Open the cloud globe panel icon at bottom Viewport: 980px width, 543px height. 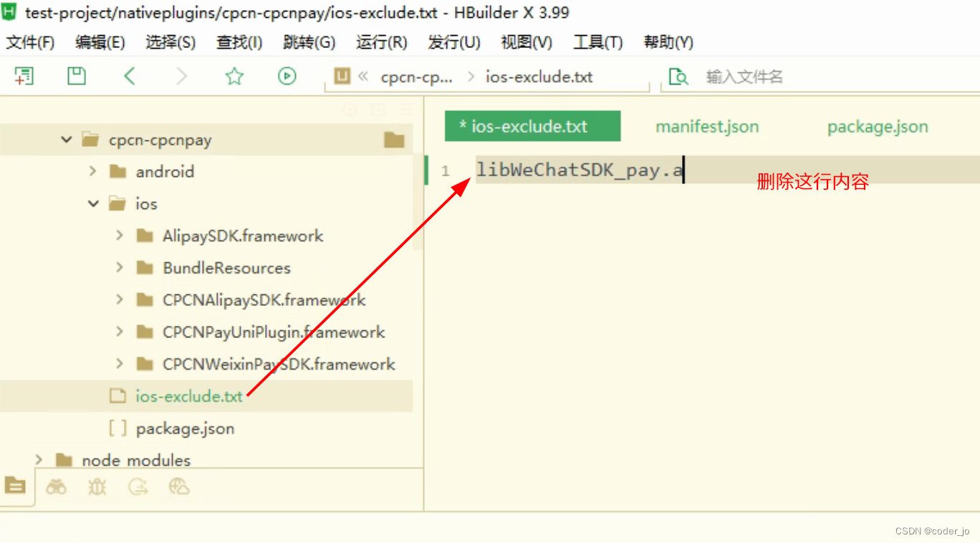click(x=179, y=487)
